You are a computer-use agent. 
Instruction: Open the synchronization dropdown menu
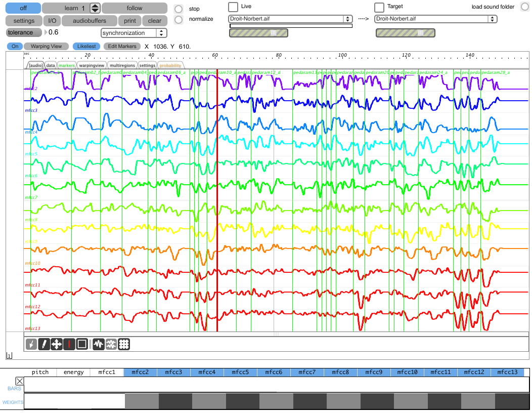134,33
